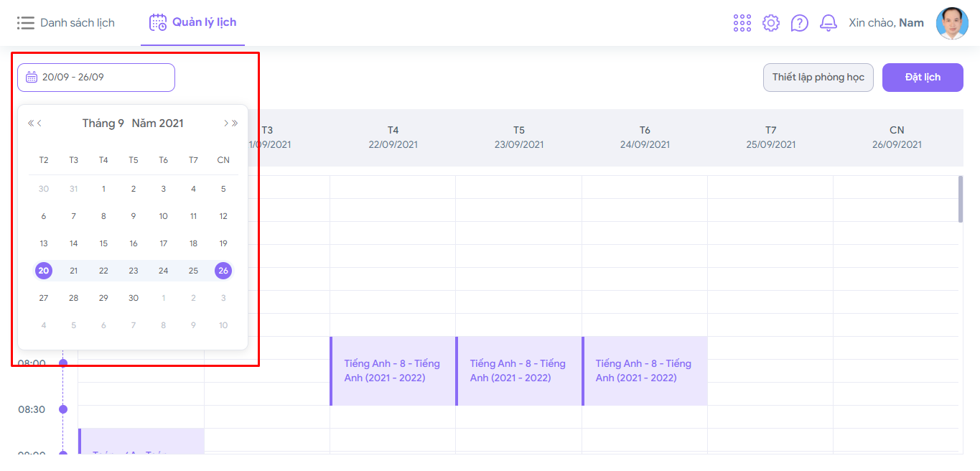This screenshot has width=980, height=471.
Task: Click the help question mark icon
Action: (x=800, y=23)
